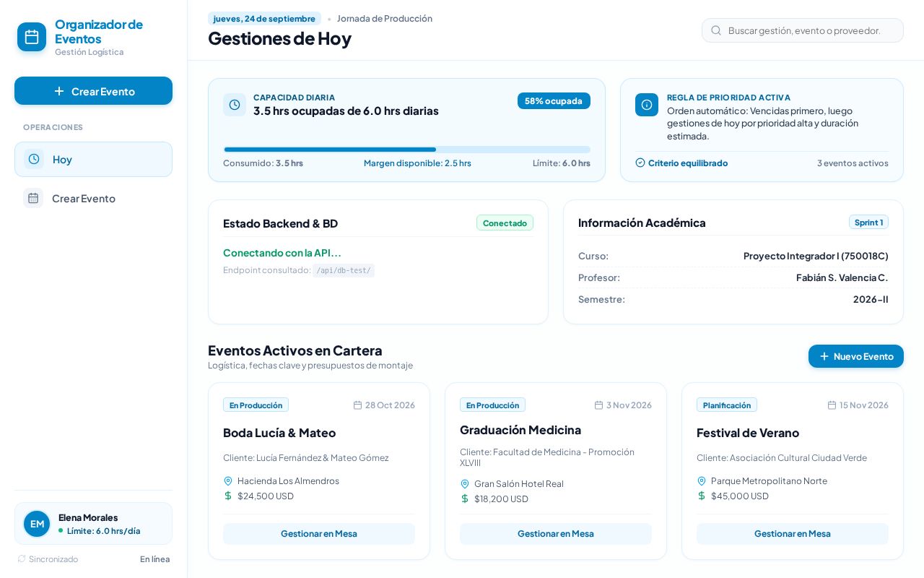
Task: Click the Graduación Medicina event title
Action: point(520,430)
